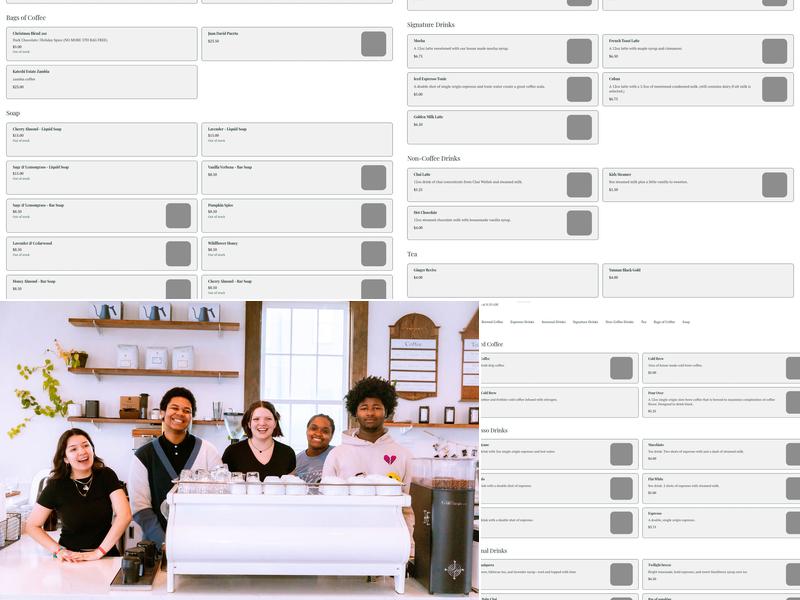Click the Chai Latte image placeholder

click(578, 185)
